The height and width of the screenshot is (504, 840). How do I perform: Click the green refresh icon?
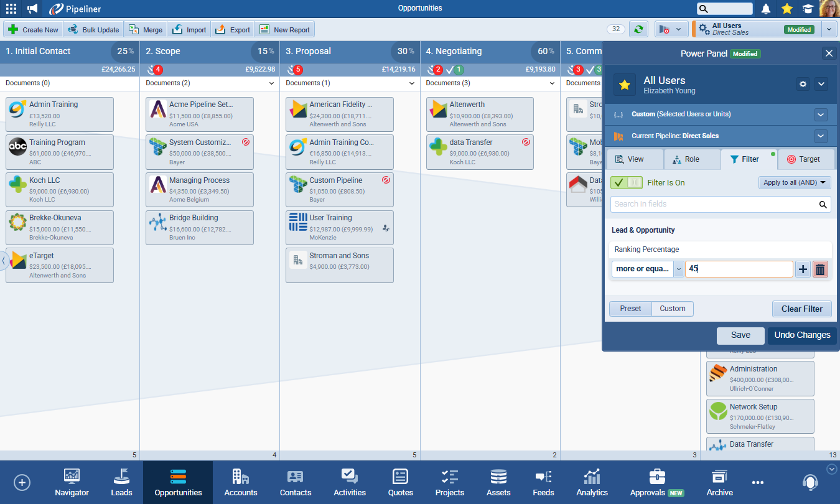(638, 29)
